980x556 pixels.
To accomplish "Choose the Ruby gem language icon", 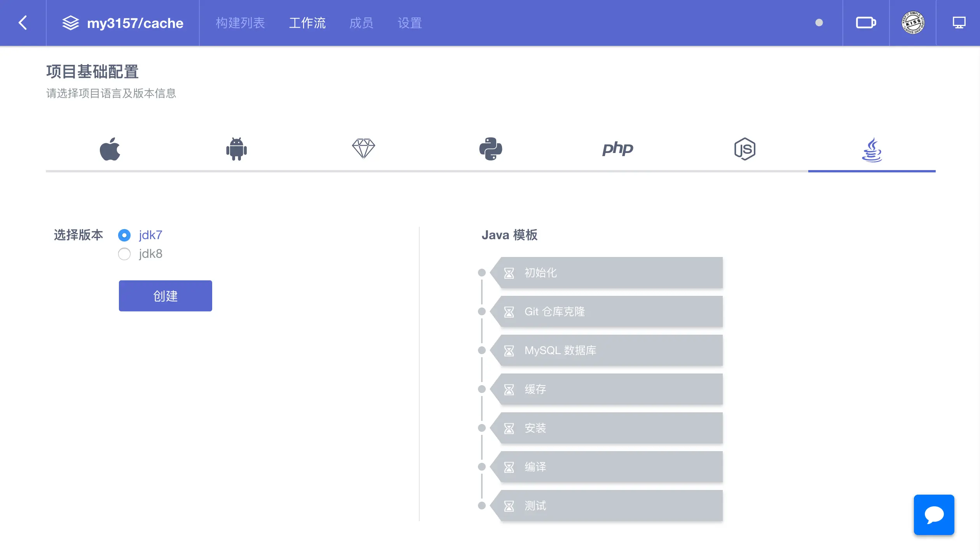I will click(363, 149).
